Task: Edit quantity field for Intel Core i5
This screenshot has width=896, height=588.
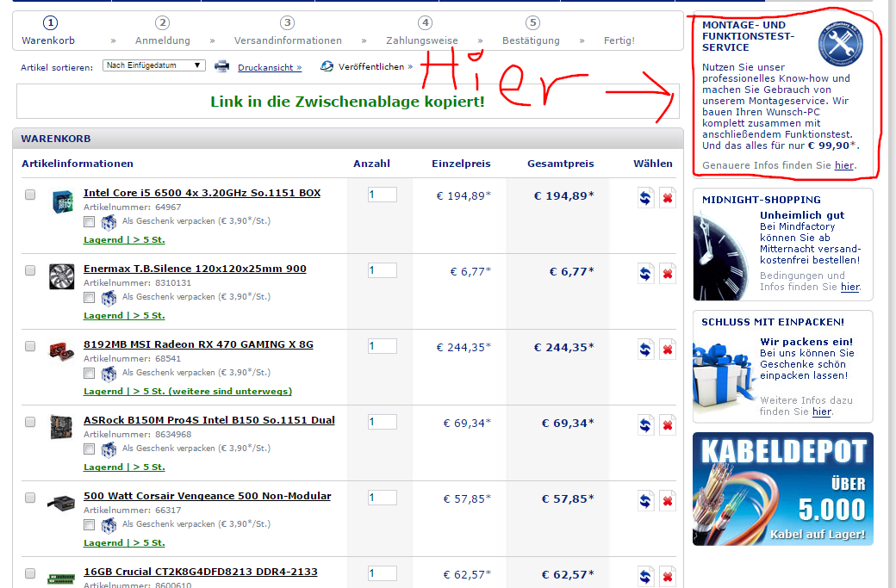Action: coord(383,195)
